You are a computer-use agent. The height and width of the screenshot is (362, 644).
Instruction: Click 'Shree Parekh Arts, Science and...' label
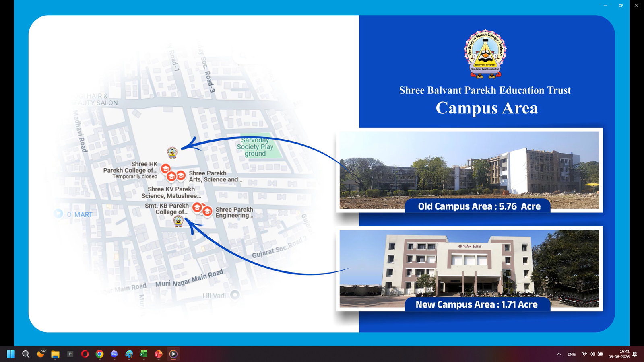point(215,176)
